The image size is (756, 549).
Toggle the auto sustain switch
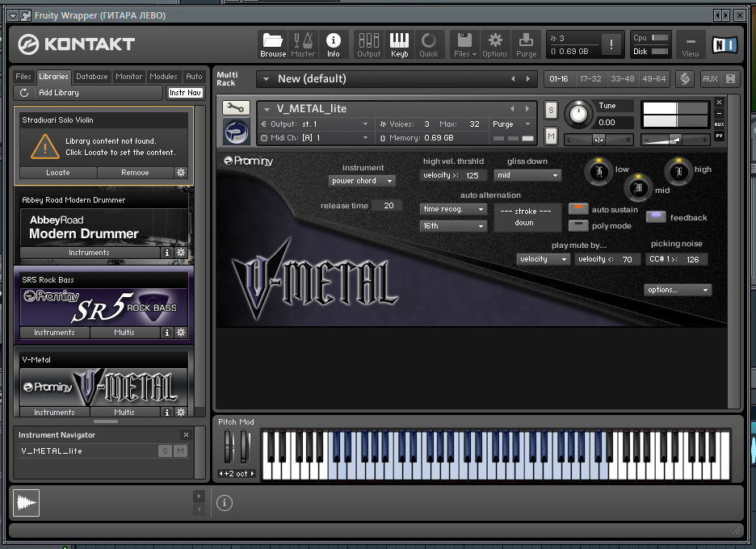pyautogui.click(x=578, y=209)
